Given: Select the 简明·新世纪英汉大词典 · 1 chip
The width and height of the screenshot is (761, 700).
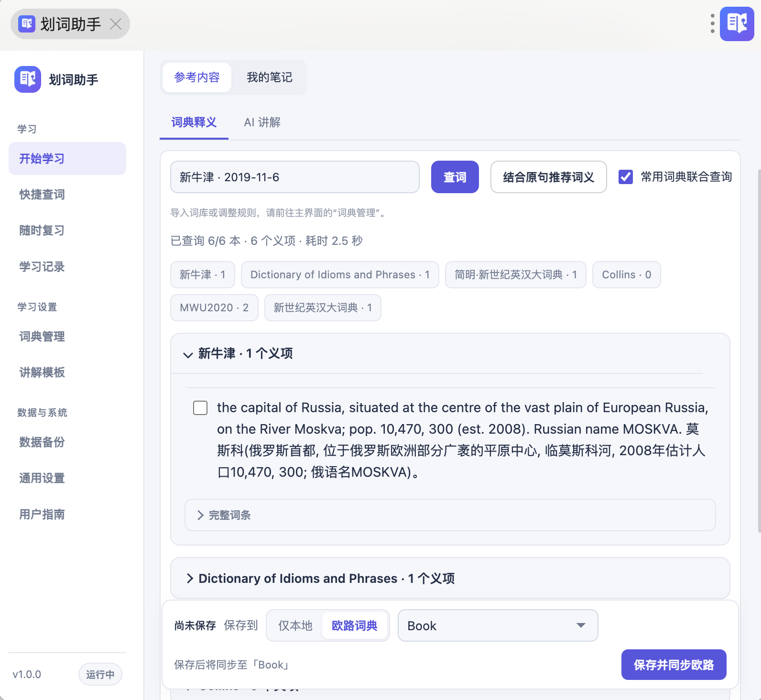Looking at the screenshot, I should 516,274.
